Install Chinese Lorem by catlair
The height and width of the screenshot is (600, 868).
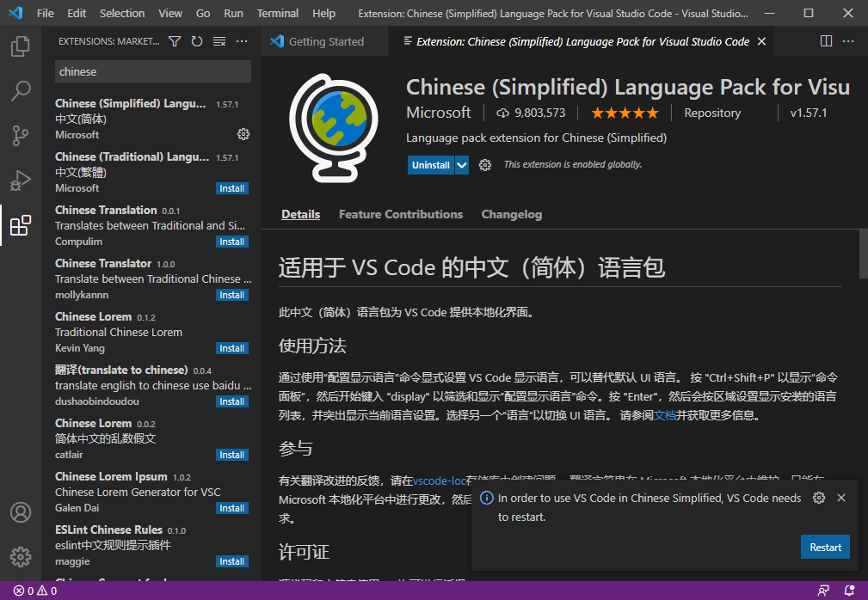click(x=232, y=455)
